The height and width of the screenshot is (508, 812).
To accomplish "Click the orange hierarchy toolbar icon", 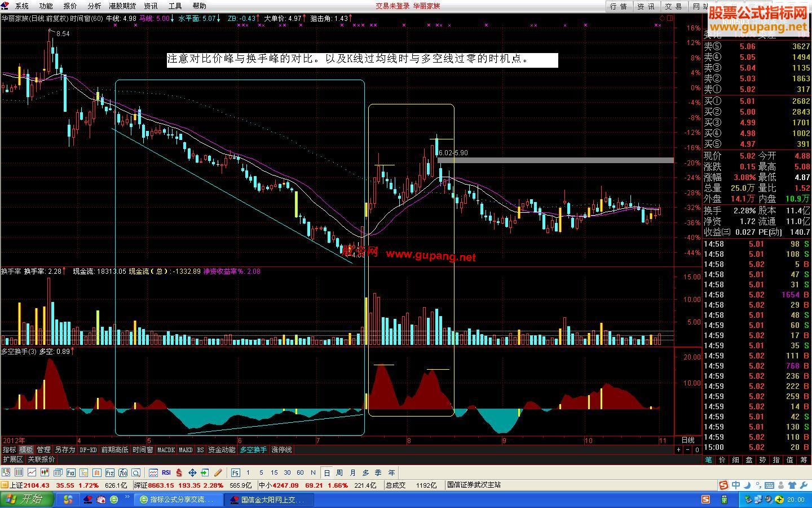I will coord(83,472).
